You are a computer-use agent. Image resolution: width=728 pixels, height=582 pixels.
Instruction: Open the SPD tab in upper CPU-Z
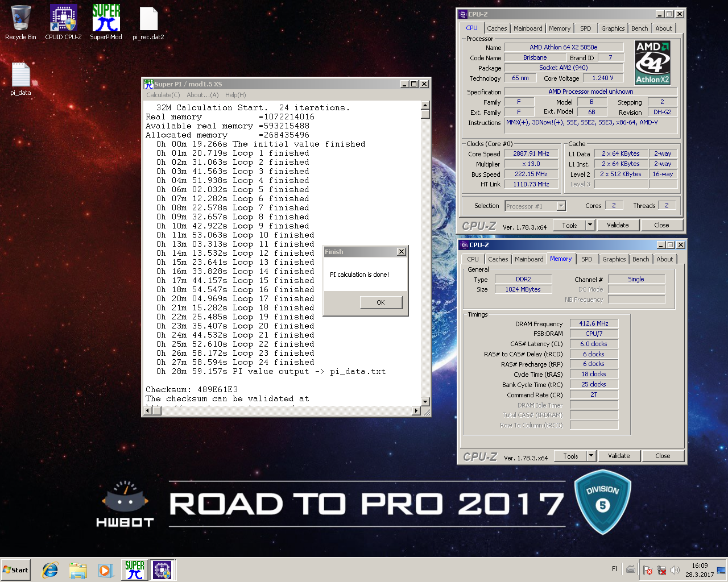click(x=586, y=28)
